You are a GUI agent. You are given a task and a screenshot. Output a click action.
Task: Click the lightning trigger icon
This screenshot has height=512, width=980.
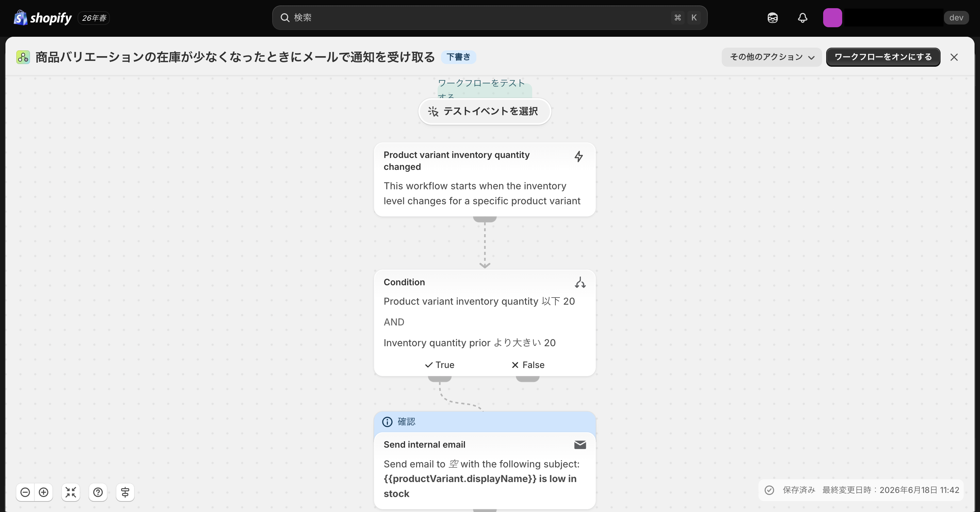tap(578, 157)
